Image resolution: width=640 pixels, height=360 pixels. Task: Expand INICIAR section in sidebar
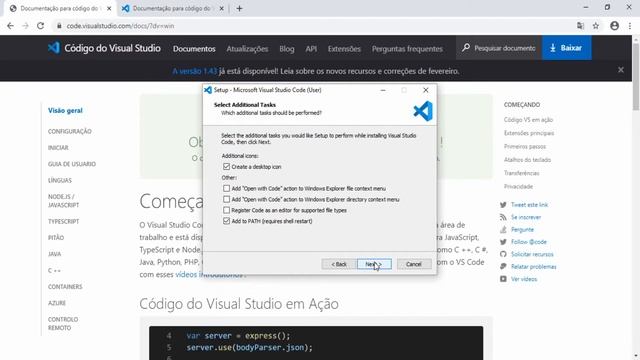coord(58,148)
